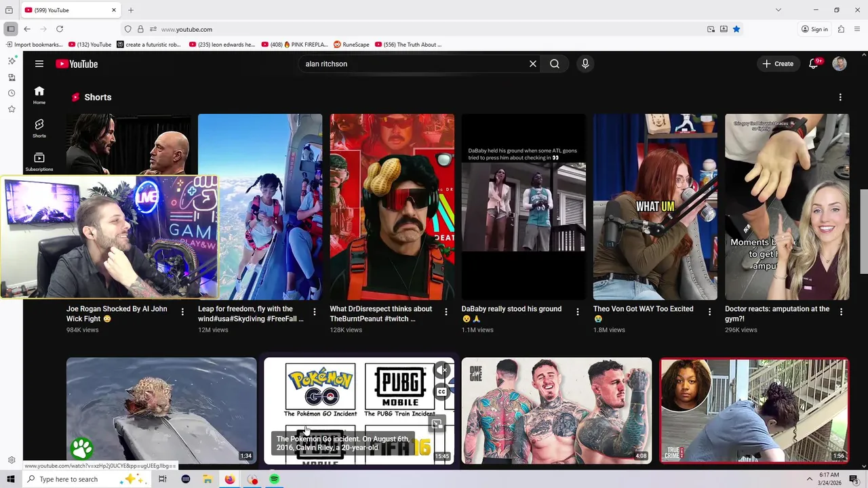The width and height of the screenshot is (868, 488).
Task: Open the PINK FIREPLA... bookmark
Action: [294, 45]
